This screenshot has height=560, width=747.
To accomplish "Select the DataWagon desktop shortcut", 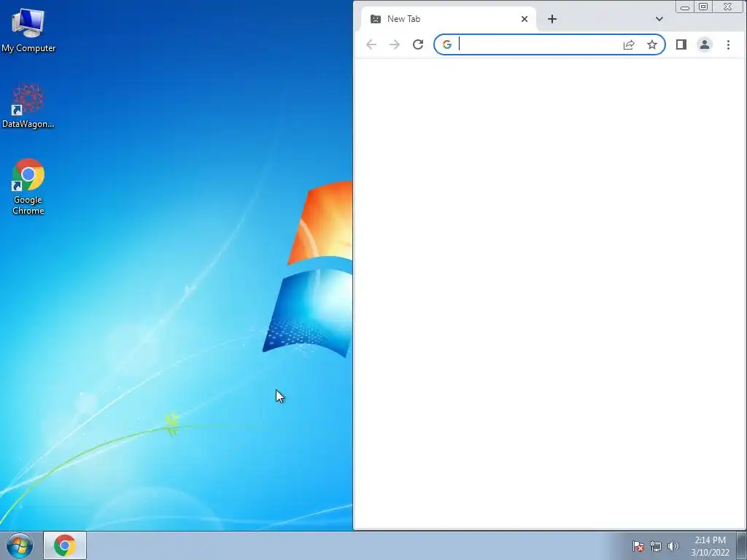I will coord(28,106).
